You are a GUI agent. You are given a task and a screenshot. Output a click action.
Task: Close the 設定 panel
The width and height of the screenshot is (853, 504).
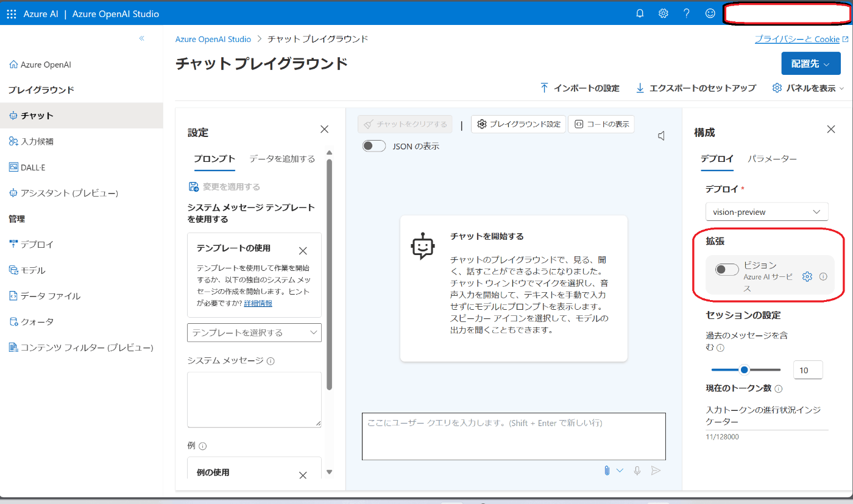[324, 129]
